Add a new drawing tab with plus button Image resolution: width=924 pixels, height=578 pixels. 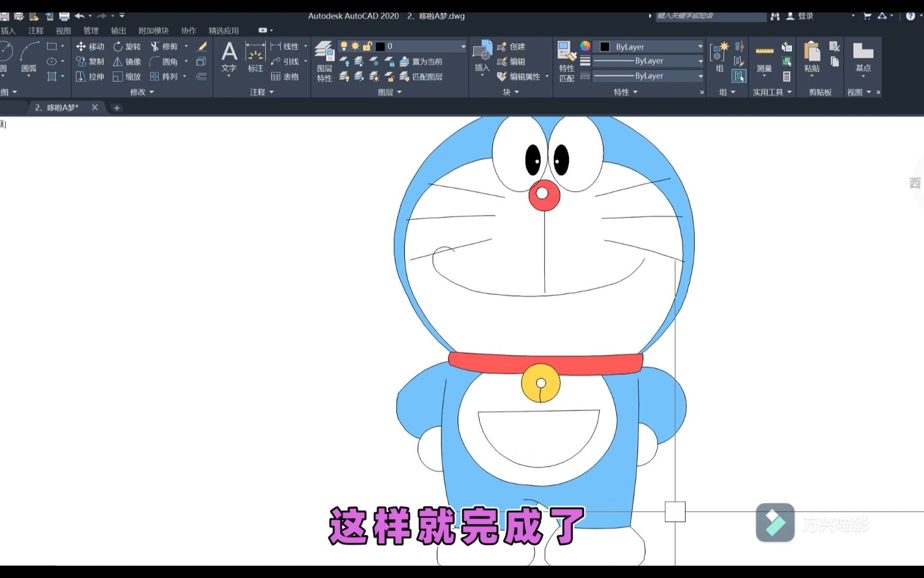click(117, 108)
